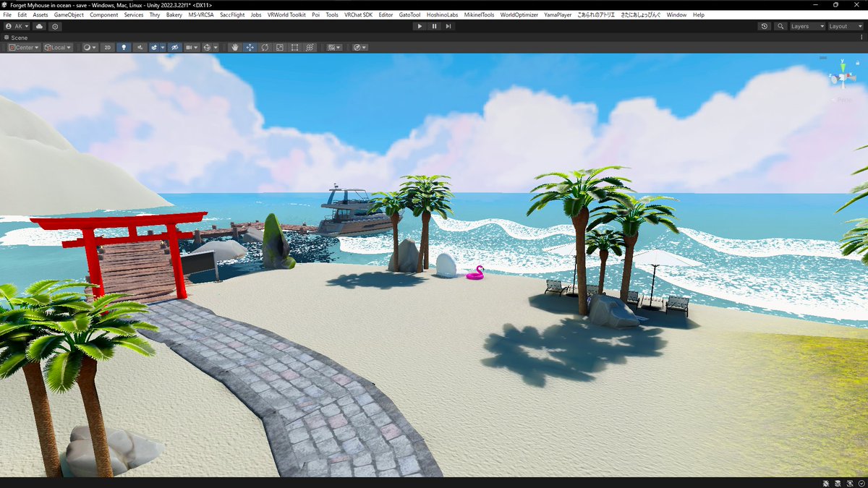
Task: Toggle scene effects like skybox and fog
Action: click(154, 48)
